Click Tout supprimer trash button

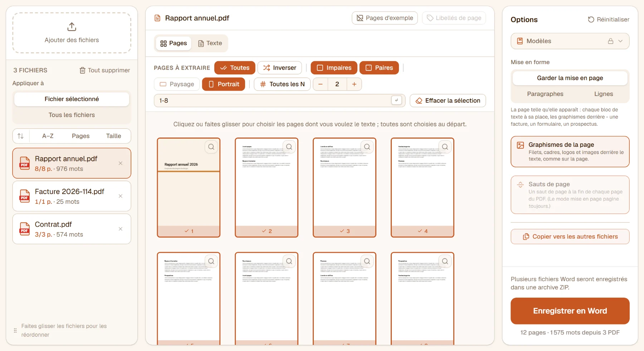pos(104,70)
